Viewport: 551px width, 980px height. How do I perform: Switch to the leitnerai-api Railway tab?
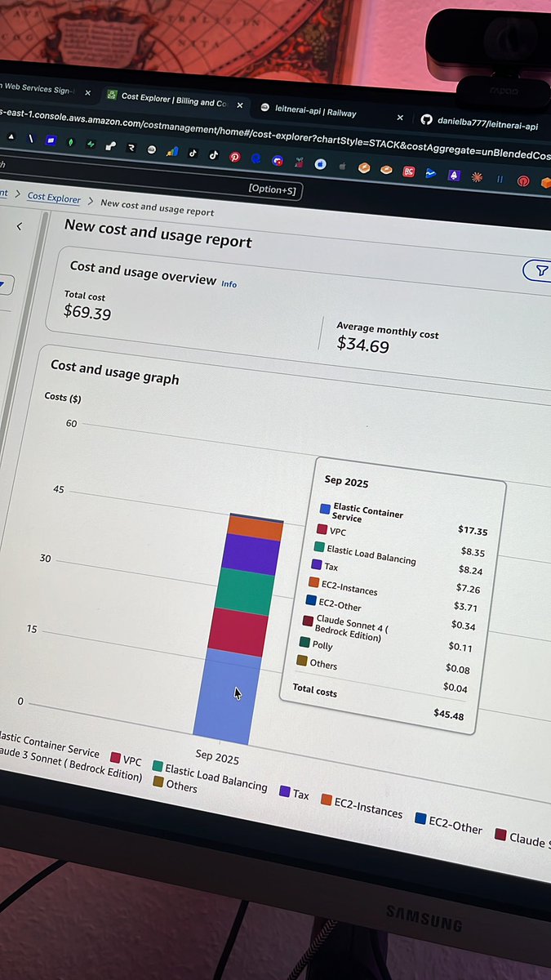coord(318,112)
